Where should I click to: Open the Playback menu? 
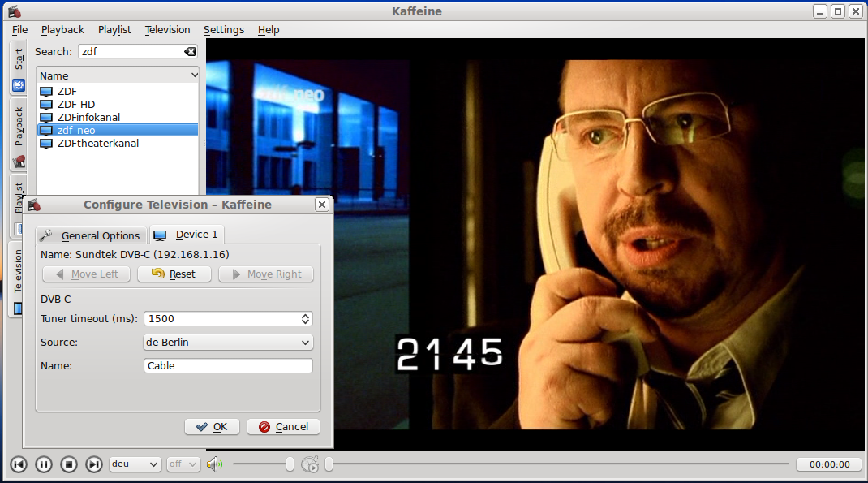point(62,30)
